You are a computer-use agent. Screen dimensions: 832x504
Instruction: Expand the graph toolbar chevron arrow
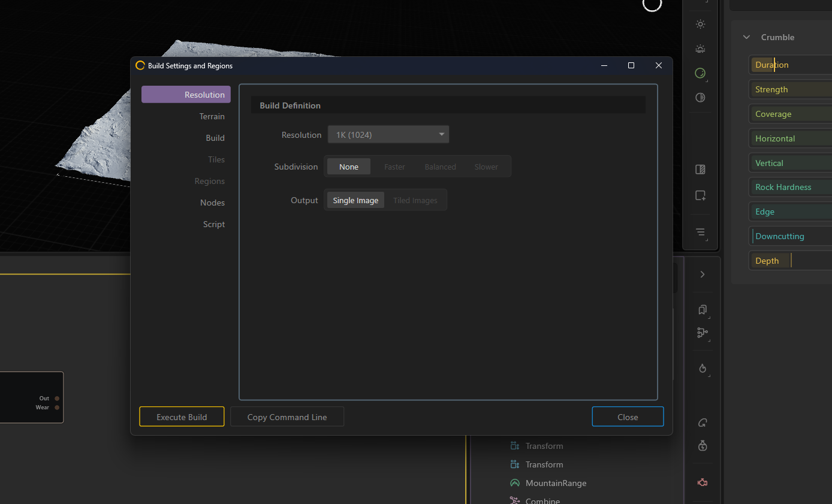click(703, 274)
